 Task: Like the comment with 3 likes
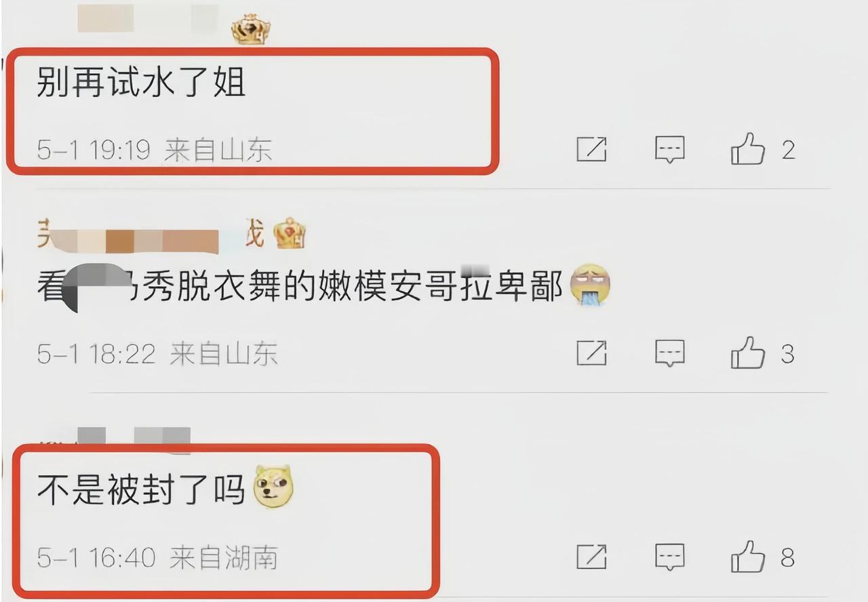[x=748, y=353]
